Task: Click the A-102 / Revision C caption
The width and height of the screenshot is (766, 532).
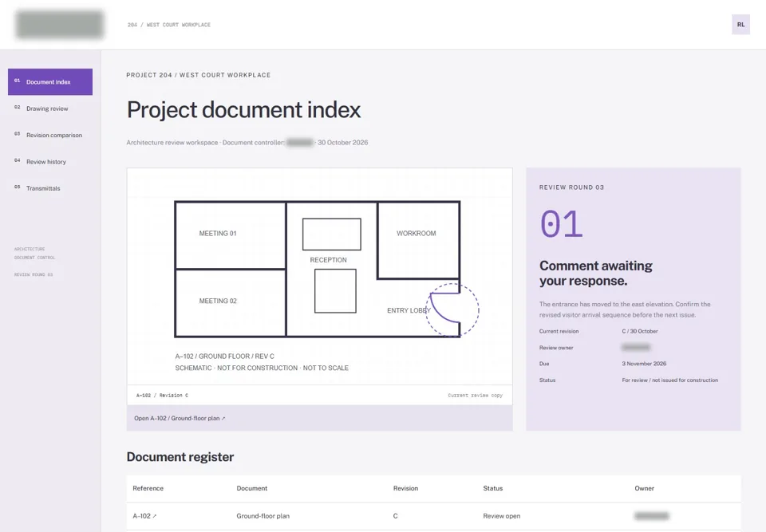Action: pyautogui.click(x=162, y=396)
